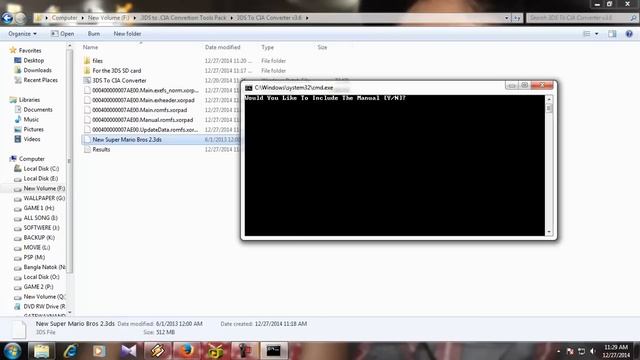The image size is (640, 360).
Task: Select Bangla Natok drive
Action: (x=44, y=267)
